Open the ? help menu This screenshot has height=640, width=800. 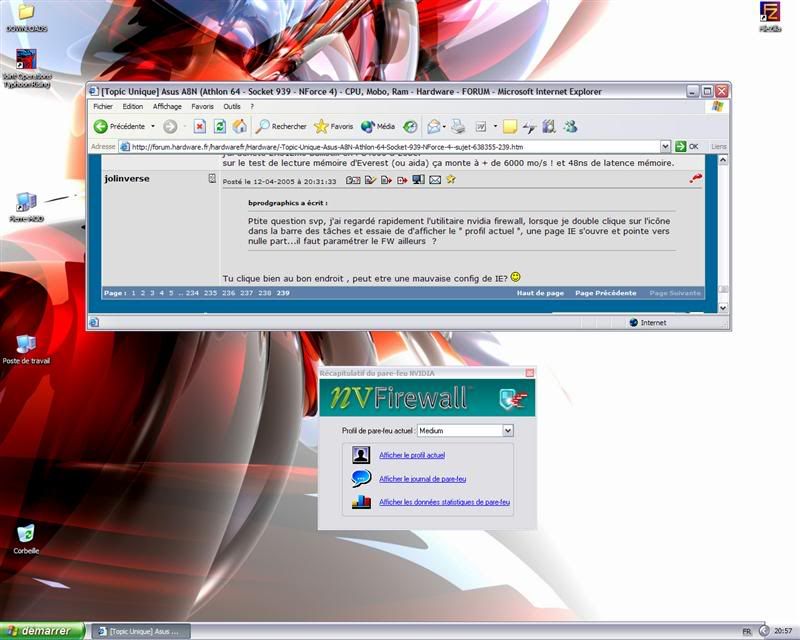point(252,106)
